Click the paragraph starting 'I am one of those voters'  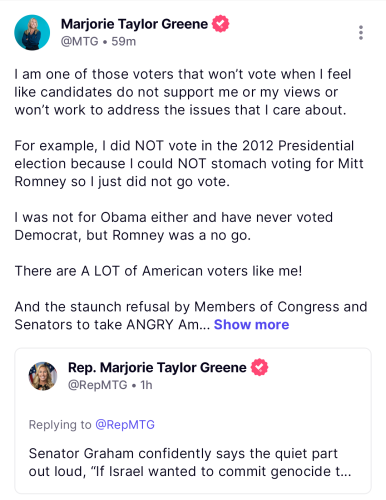(x=183, y=92)
